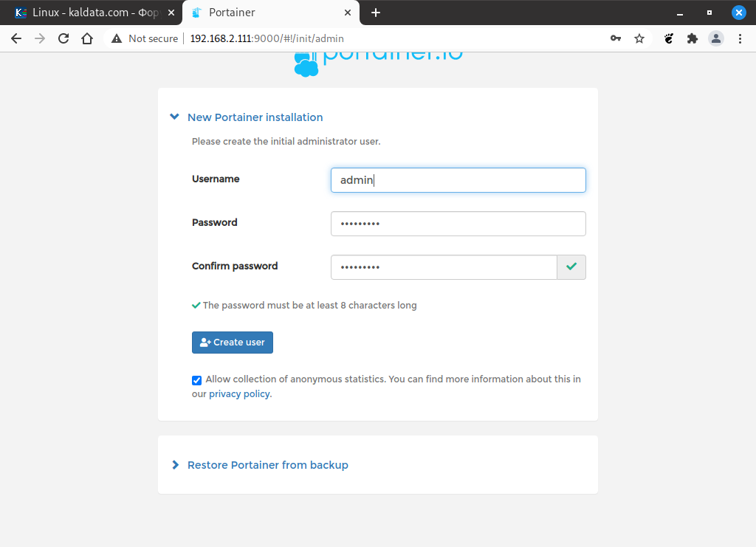
Task: Expand Restore Portainer from backup
Action: (176, 465)
